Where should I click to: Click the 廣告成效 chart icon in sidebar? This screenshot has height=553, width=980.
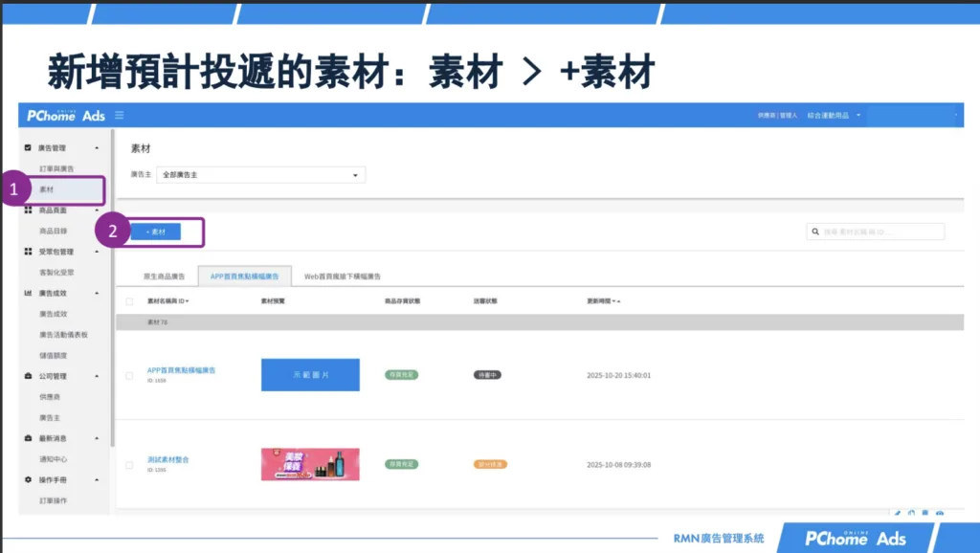pyautogui.click(x=28, y=292)
